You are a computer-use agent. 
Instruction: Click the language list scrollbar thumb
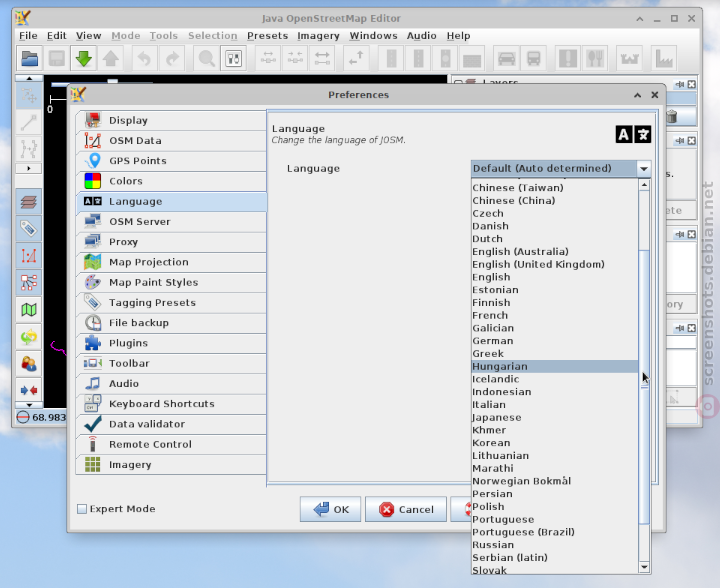point(644,386)
